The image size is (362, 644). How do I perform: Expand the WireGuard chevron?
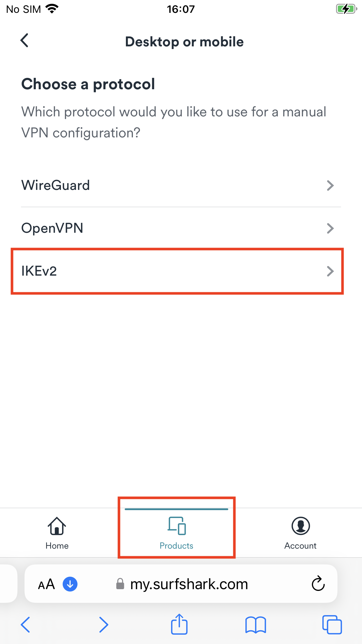point(330,185)
